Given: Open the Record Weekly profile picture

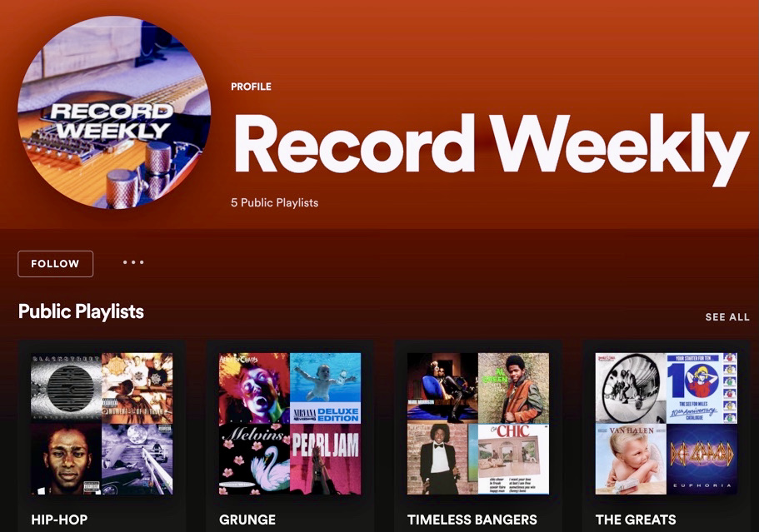Looking at the screenshot, I should click(x=114, y=112).
